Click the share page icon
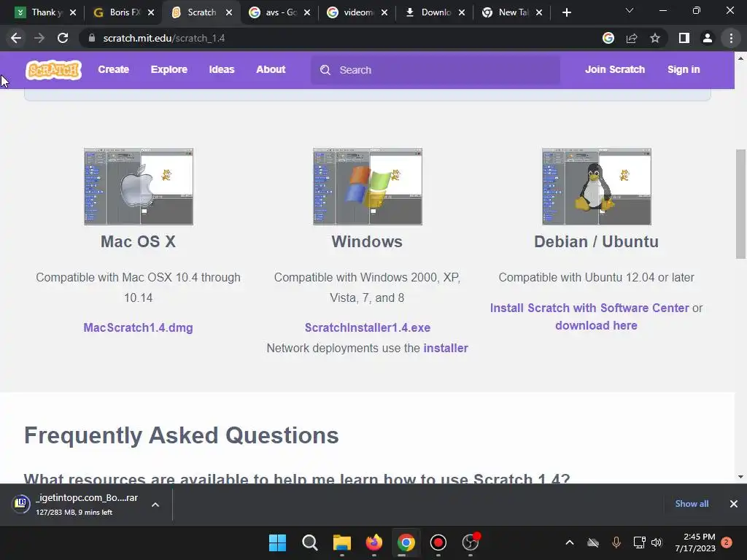The width and height of the screenshot is (747, 560). [632, 38]
